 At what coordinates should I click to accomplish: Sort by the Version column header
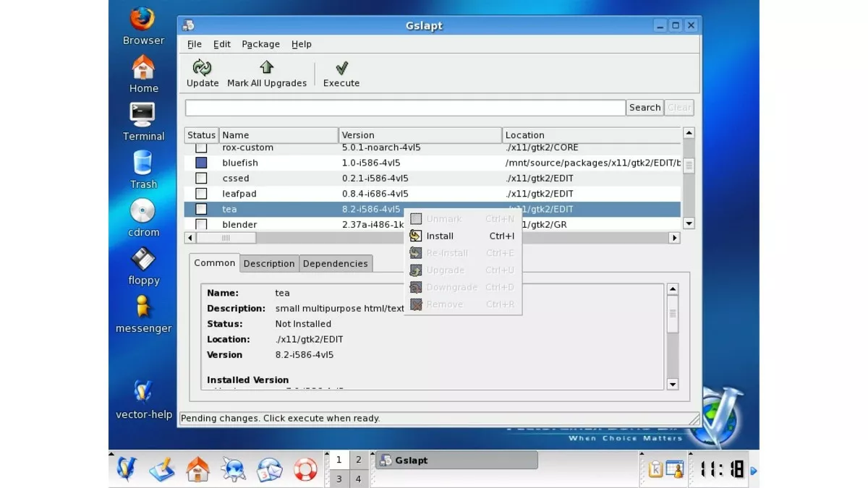coord(420,135)
